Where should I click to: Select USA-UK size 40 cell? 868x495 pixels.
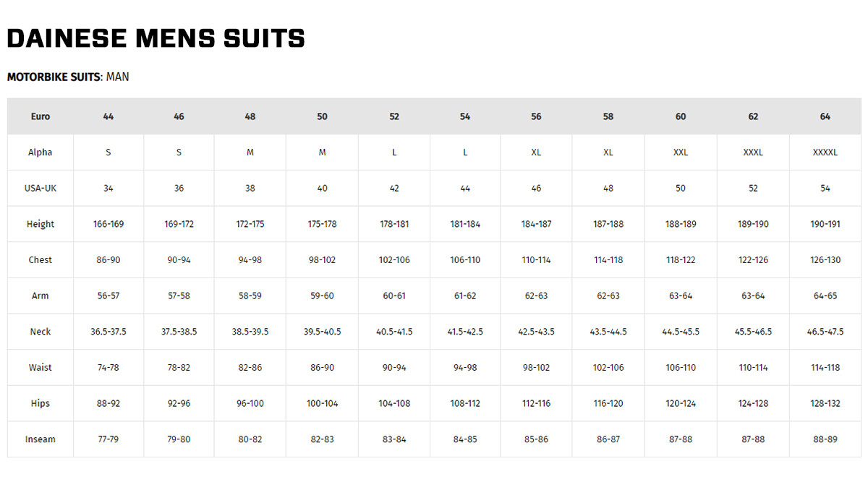click(x=322, y=188)
